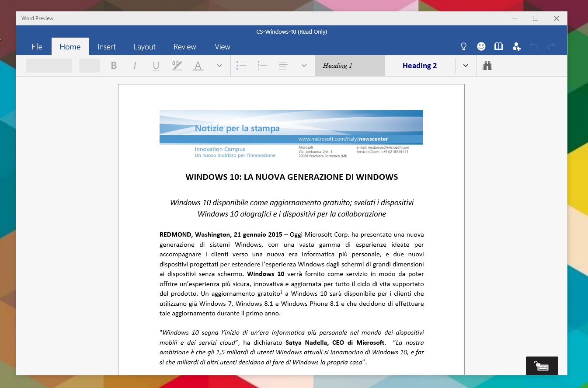Click the touch keyboard lock icon

click(542, 366)
